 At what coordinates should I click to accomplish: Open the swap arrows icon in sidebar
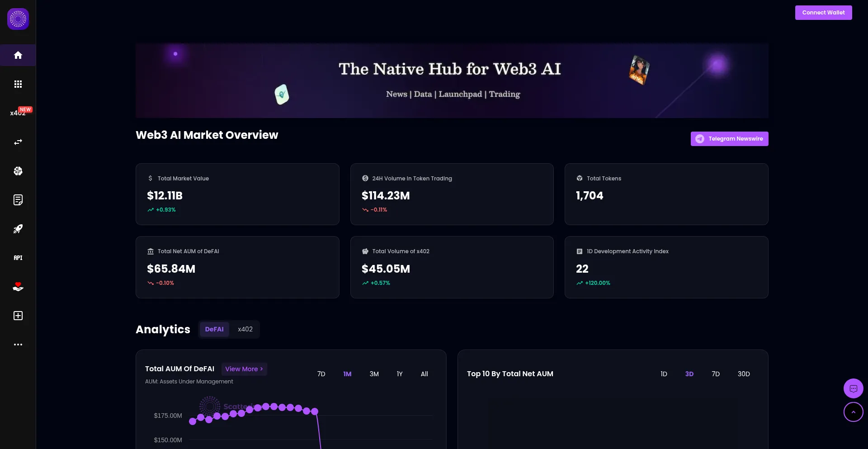(18, 142)
